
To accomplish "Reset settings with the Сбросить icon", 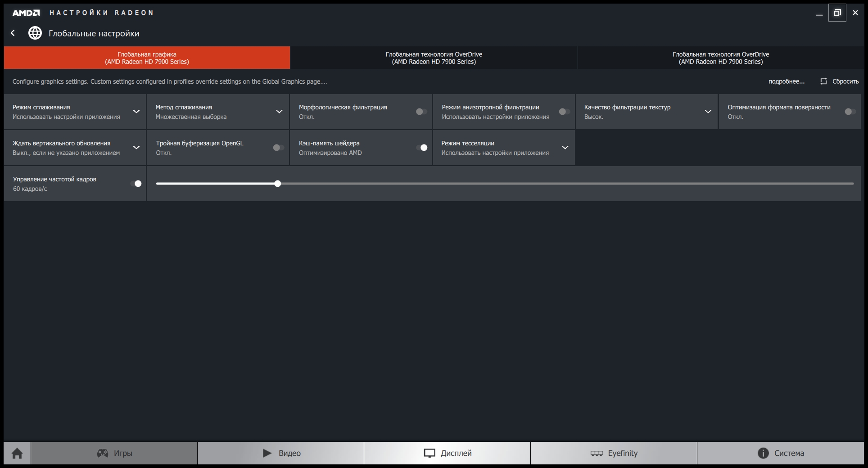I will 823,81.
